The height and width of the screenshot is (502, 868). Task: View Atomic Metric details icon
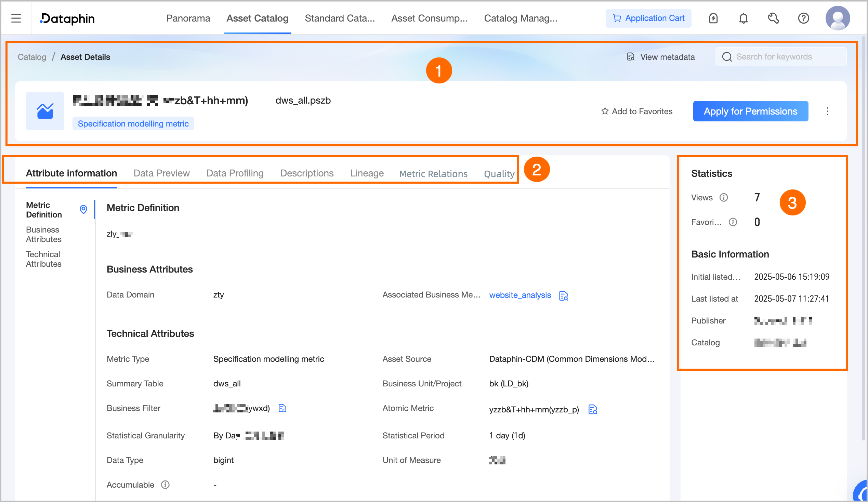click(592, 409)
